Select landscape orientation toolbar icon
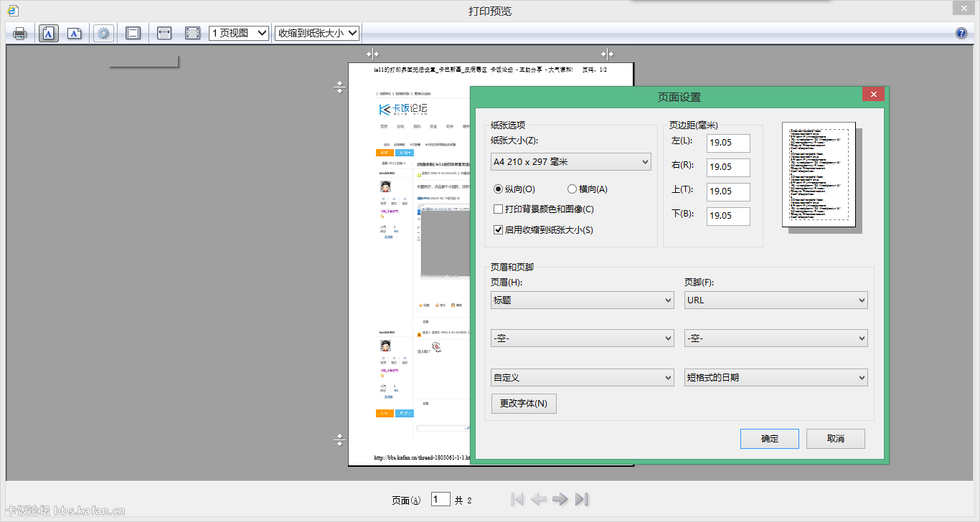980x522 pixels. tap(75, 33)
